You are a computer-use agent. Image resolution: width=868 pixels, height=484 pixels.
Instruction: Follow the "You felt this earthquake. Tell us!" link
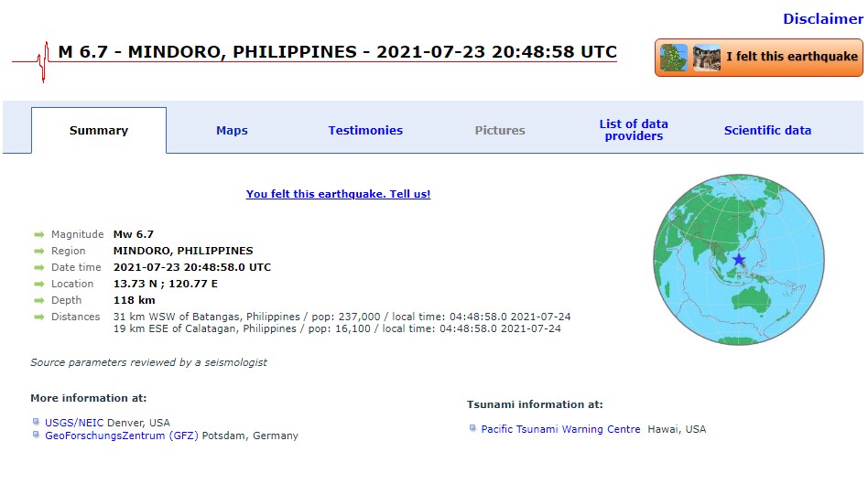(x=338, y=194)
